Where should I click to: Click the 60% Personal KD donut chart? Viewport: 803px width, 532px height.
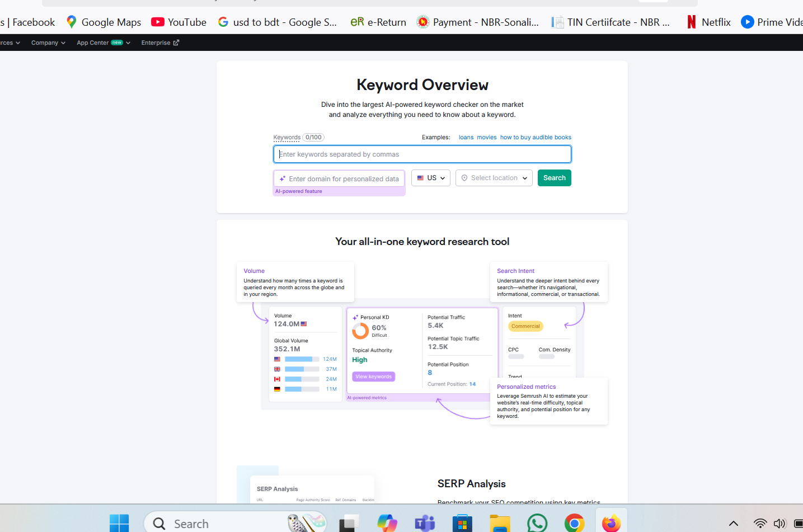coord(360,331)
